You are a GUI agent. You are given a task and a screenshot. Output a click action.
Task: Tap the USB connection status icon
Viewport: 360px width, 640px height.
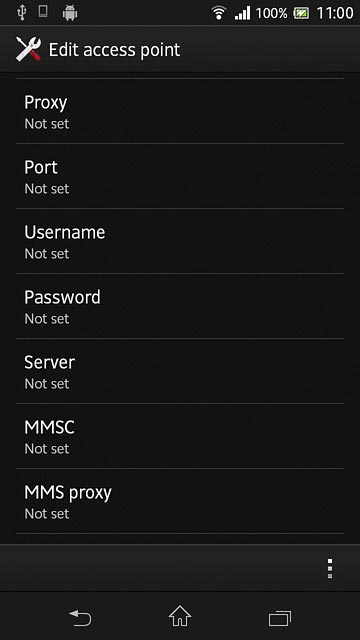22,13
